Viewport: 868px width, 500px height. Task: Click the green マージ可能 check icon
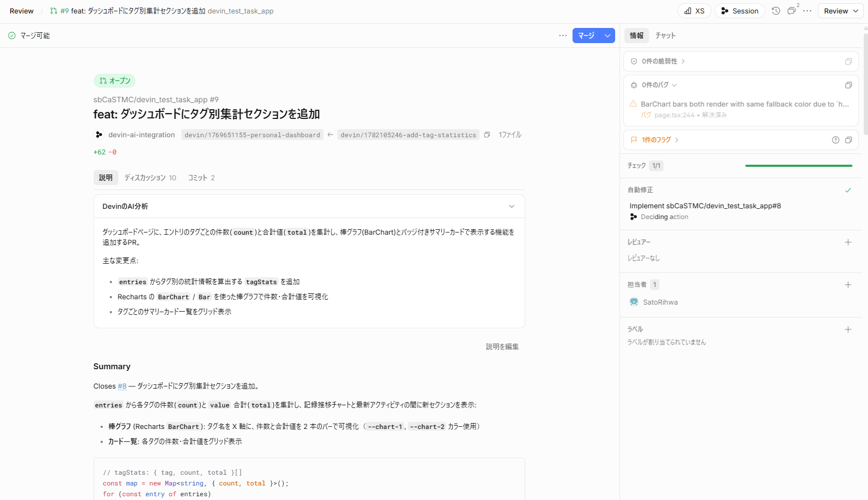(x=12, y=36)
